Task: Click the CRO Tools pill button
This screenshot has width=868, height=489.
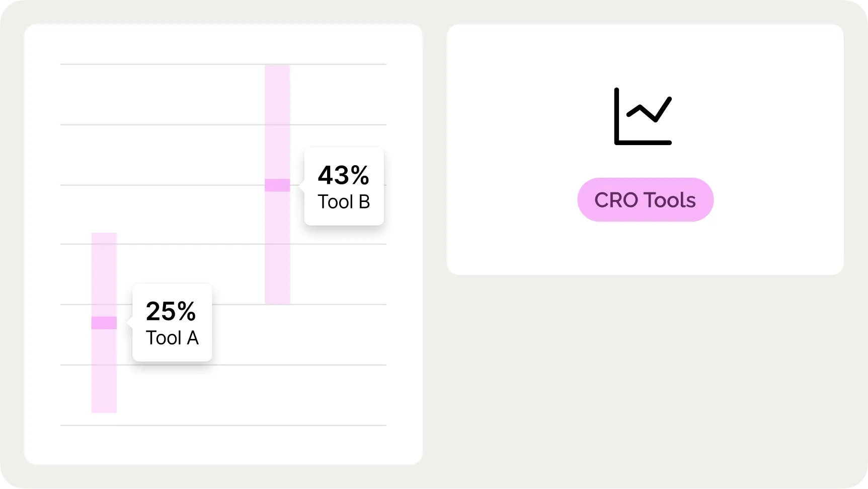Action: [x=645, y=200]
